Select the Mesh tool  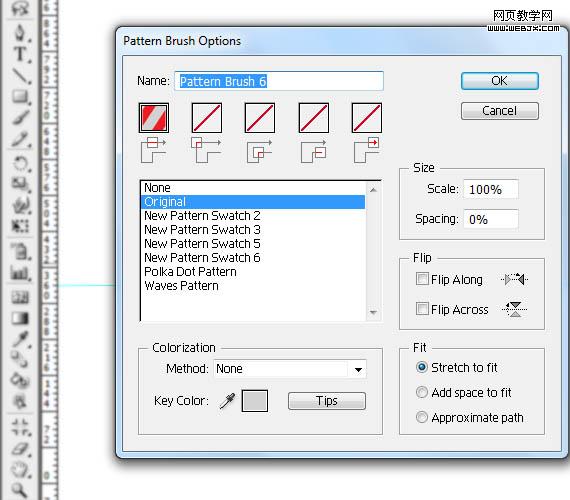coord(20,297)
